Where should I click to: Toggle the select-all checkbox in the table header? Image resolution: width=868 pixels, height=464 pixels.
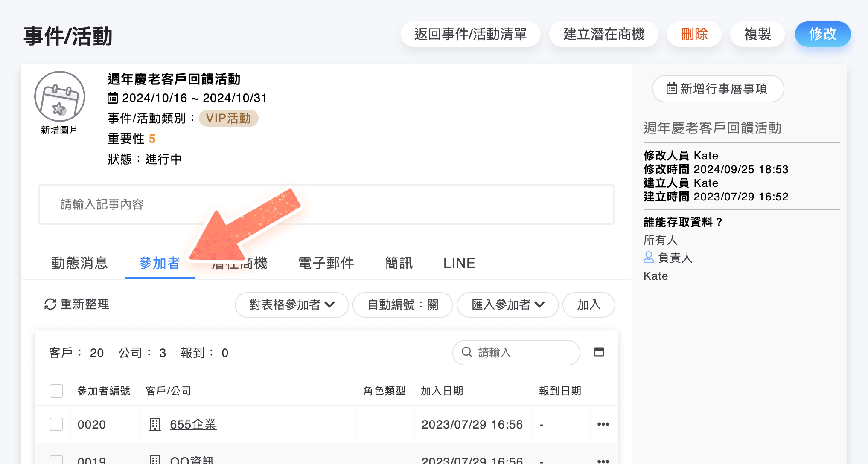pyautogui.click(x=56, y=391)
